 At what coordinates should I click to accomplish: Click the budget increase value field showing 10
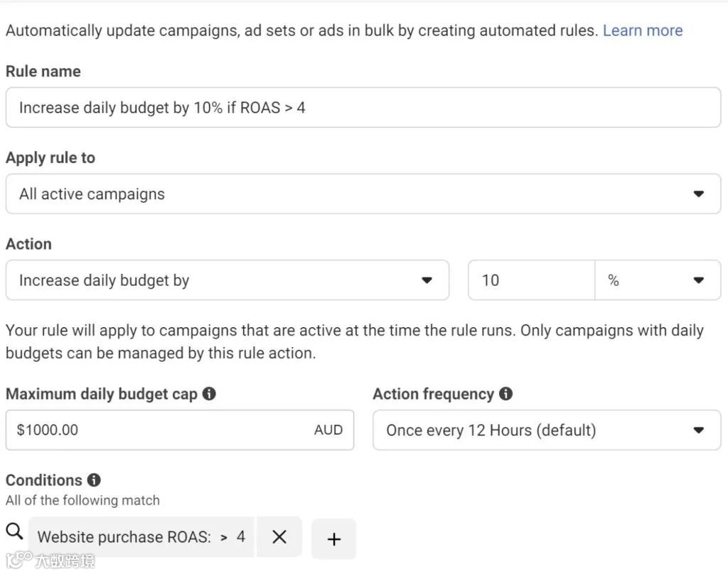pos(530,280)
